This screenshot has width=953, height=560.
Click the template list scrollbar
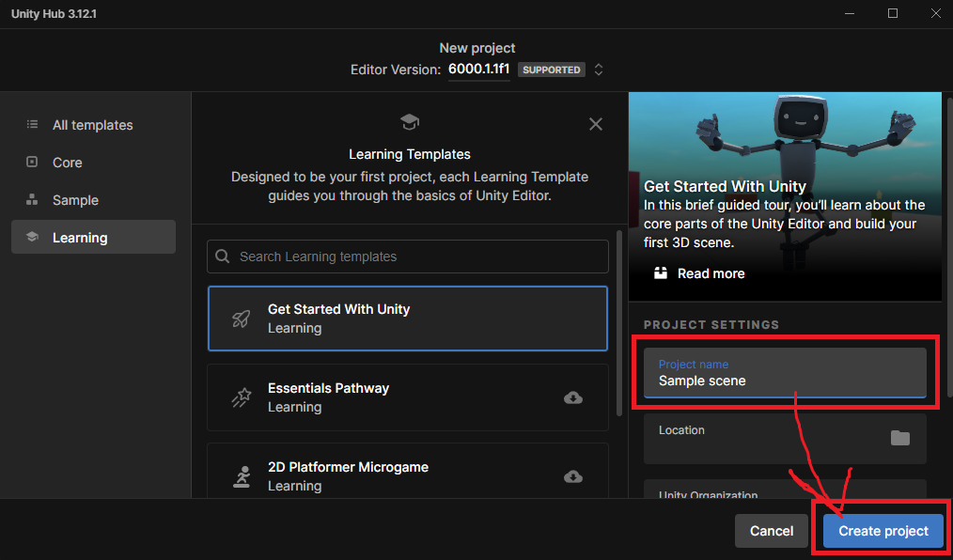pos(619,323)
